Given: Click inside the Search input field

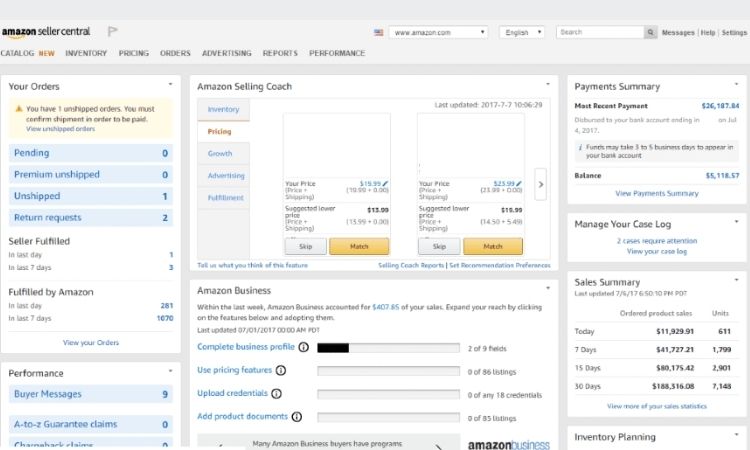Looking at the screenshot, I should coord(600,33).
